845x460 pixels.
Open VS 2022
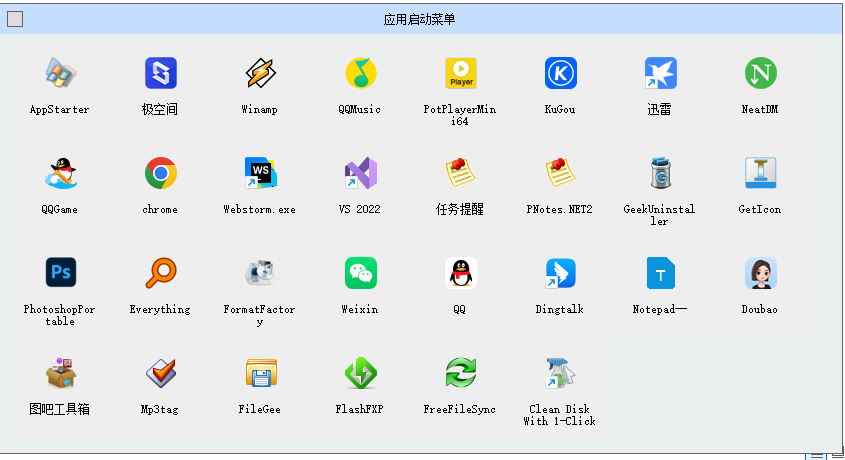pyautogui.click(x=361, y=173)
